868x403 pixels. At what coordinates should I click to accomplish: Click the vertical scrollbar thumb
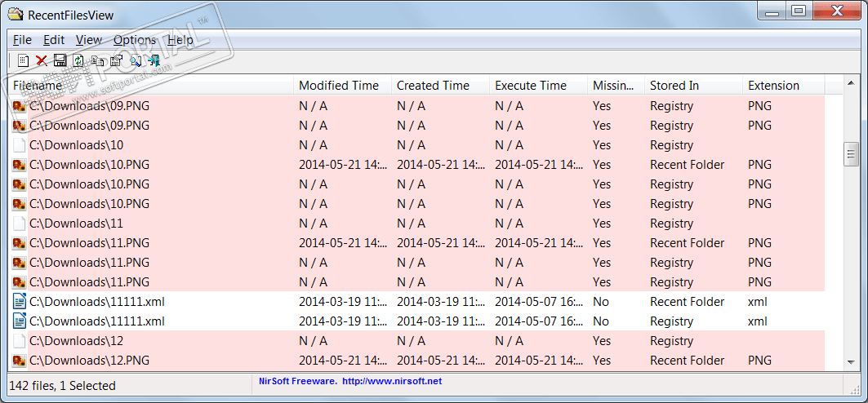coord(850,154)
